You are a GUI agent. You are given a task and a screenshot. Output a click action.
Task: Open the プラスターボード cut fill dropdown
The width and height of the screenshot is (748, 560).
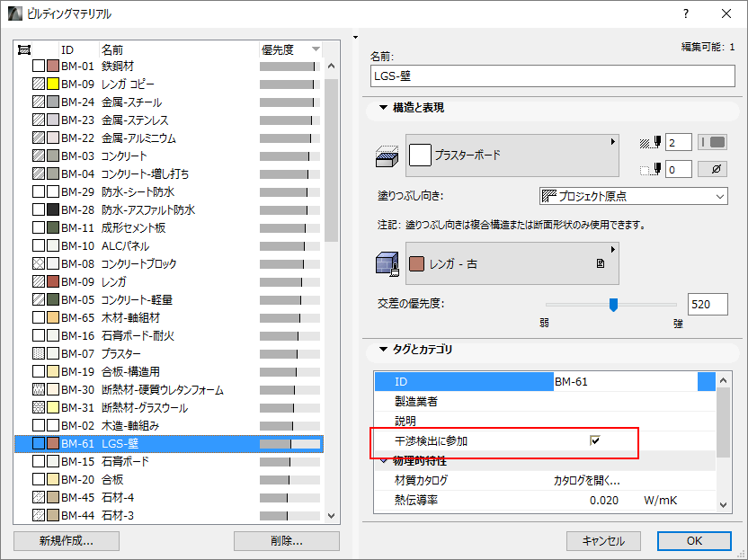point(512,156)
